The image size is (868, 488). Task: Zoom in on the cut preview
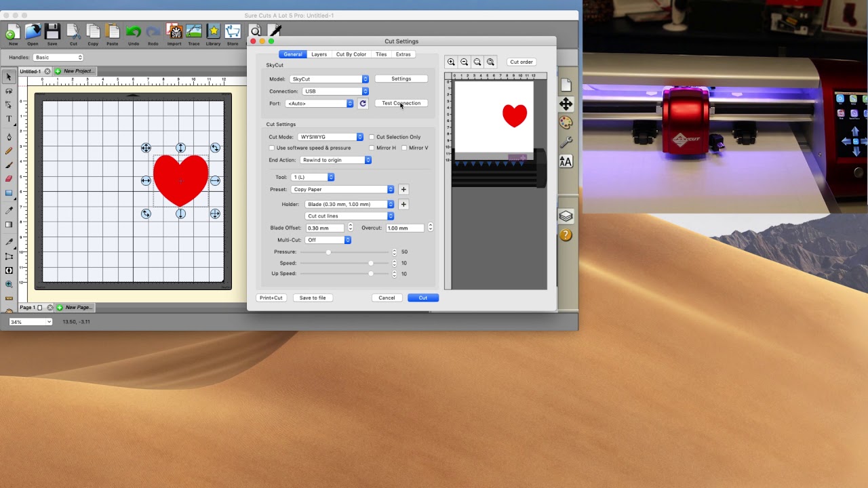click(451, 62)
